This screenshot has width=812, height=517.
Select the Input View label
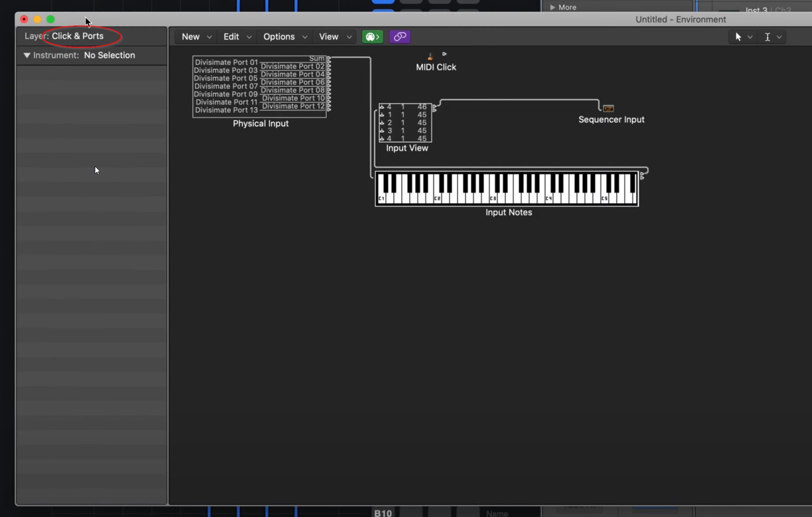click(407, 148)
